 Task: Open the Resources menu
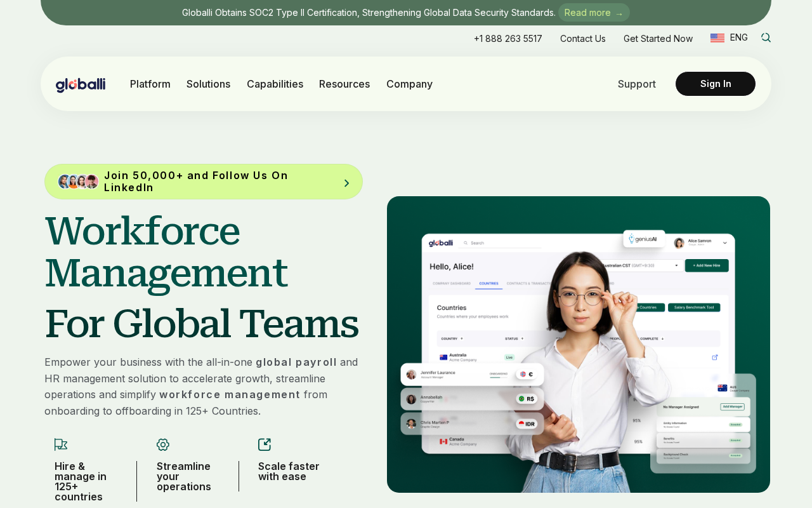tap(344, 84)
